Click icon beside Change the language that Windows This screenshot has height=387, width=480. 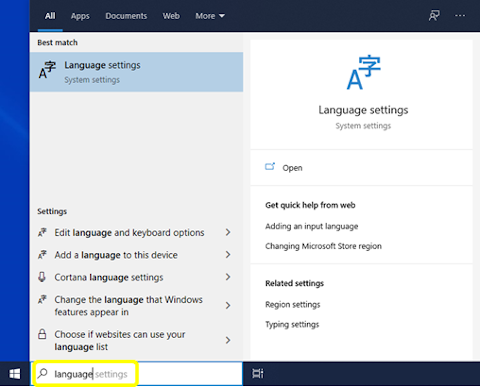coord(42,299)
